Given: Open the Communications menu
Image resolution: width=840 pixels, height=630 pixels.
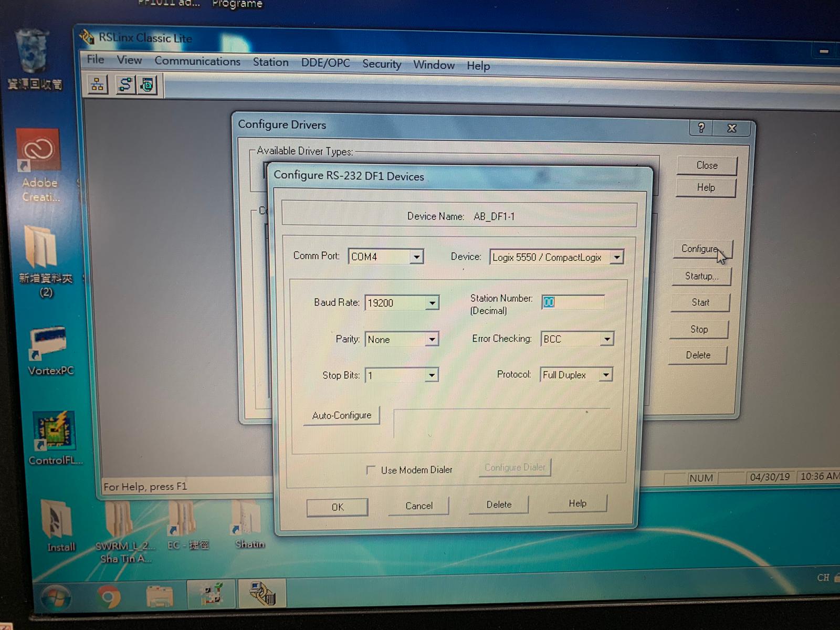Looking at the screenshot, I should (x=197, y=61).
